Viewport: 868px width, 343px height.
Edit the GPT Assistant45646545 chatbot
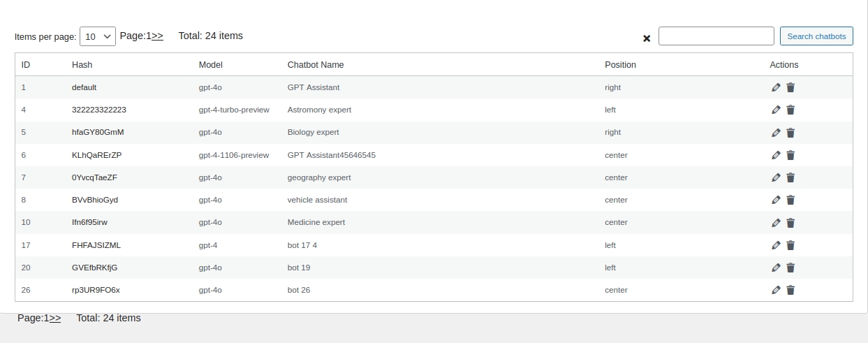(776, 155)
